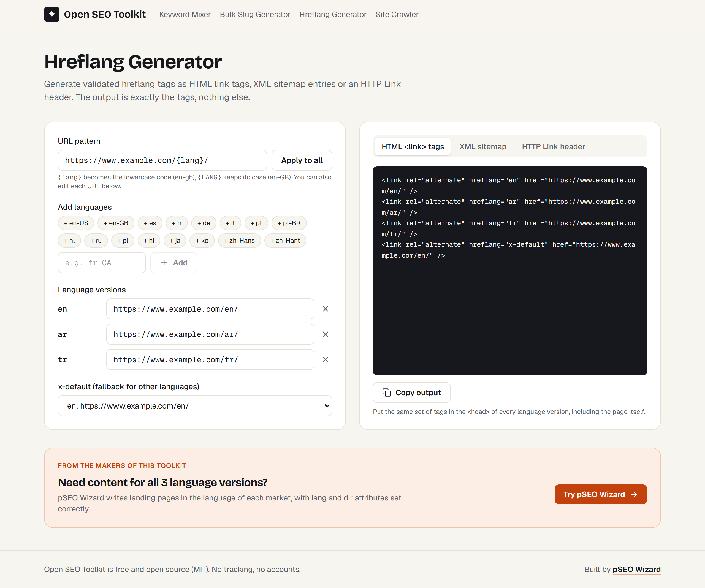Add the de language chip
This screenshot has width=705, height=588.
pyautogui.click(x=204, y=223)
